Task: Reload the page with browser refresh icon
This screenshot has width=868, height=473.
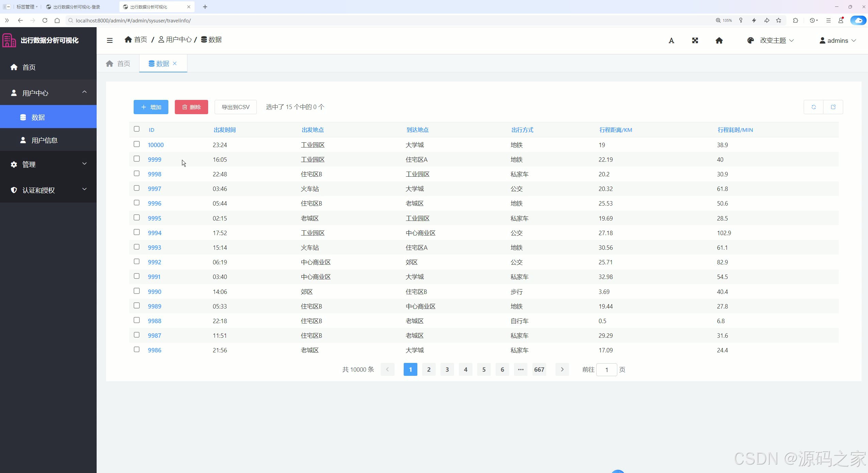Action: tap(45, 20)
